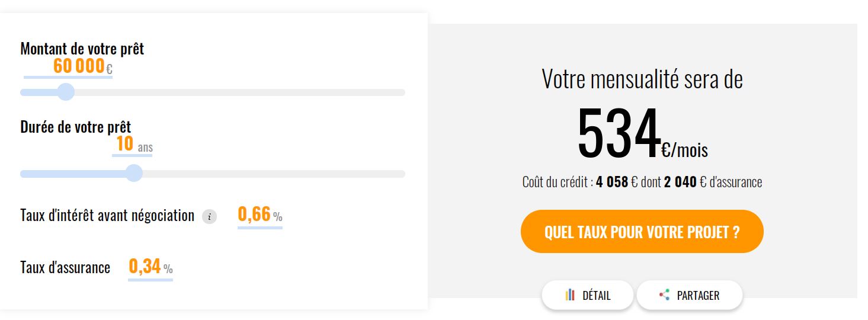Edit the 0,66 interest rate field
Screen dimensions: 868x320
click(254, 215)
